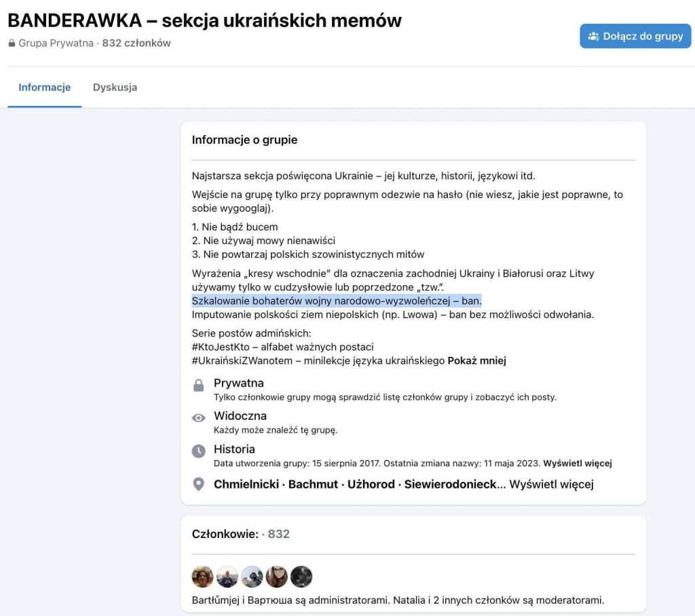Click the first member avatar
The width and height of the screenshot is (695, 616).
click(202, 577)
